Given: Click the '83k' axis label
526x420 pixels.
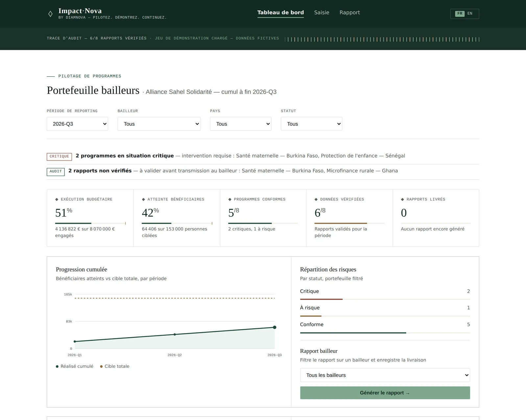Looking at the screenshot, I should click(69, 321).
